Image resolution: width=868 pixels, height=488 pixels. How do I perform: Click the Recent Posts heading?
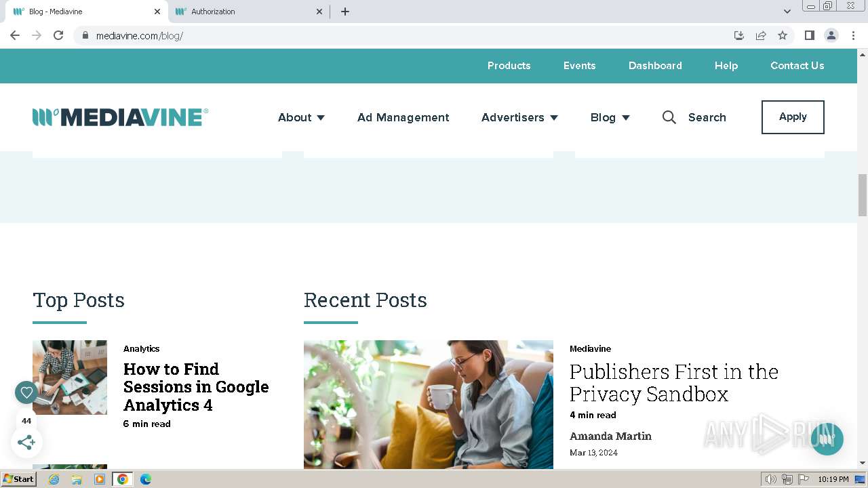(x=366, y=300)
